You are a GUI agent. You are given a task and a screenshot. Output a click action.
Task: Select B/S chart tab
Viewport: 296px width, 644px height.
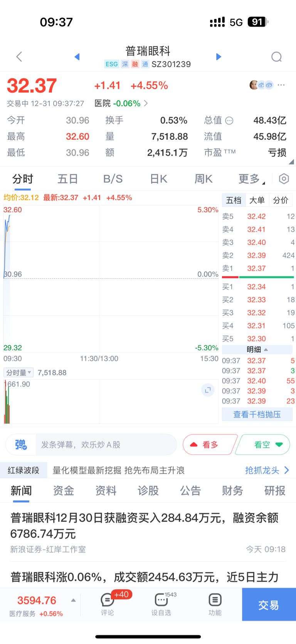pos(113,179)
